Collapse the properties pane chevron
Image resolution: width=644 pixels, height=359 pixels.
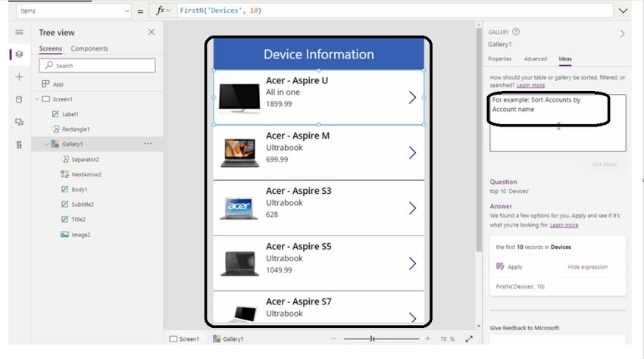(x=622, y=33)
